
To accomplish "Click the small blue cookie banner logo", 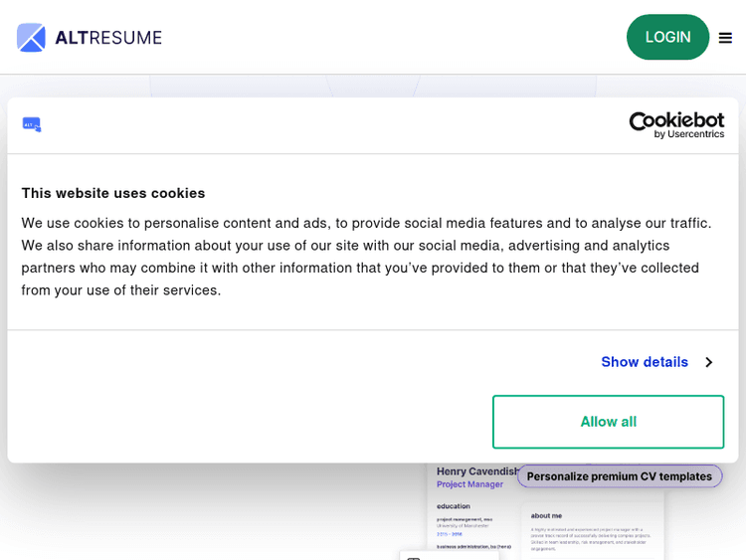I will click(x=32, y=124).
